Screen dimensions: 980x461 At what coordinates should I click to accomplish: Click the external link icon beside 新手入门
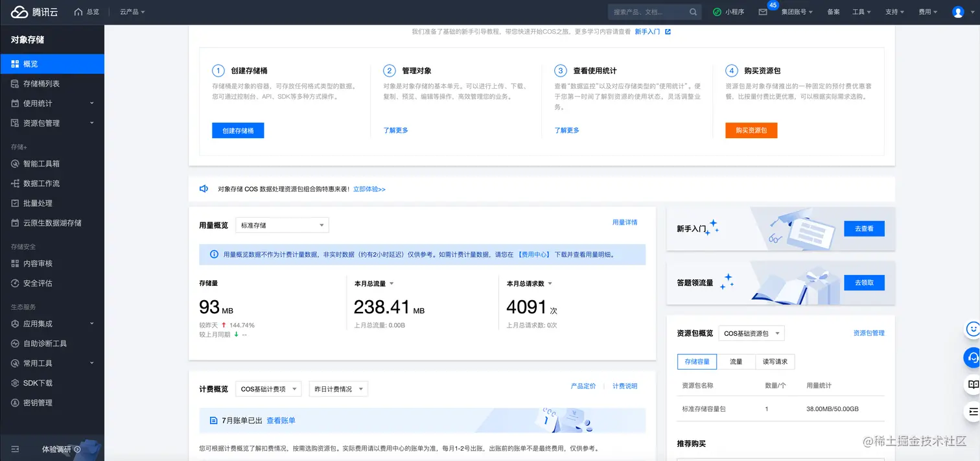click(x=668, y=31)
